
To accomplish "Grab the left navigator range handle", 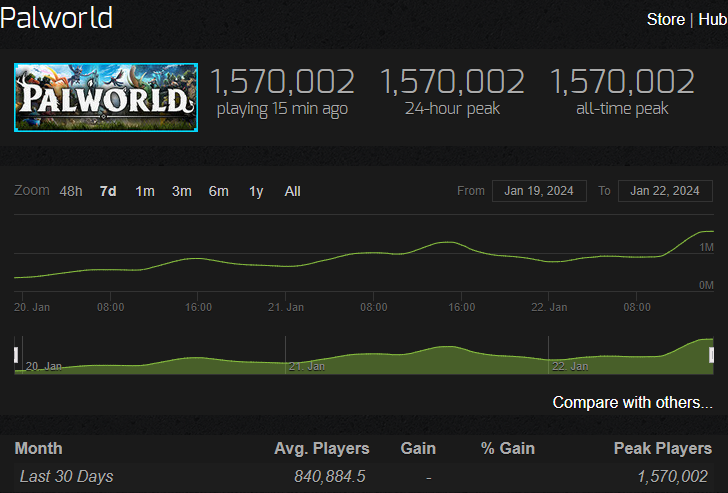I will (x=16, y=355).
